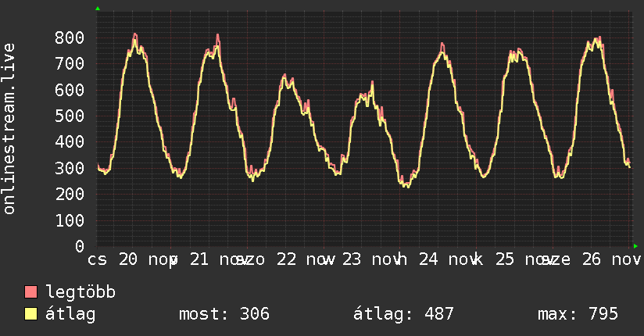
Task: Click the y-axis label 700
Action: [x=70, y=63]
